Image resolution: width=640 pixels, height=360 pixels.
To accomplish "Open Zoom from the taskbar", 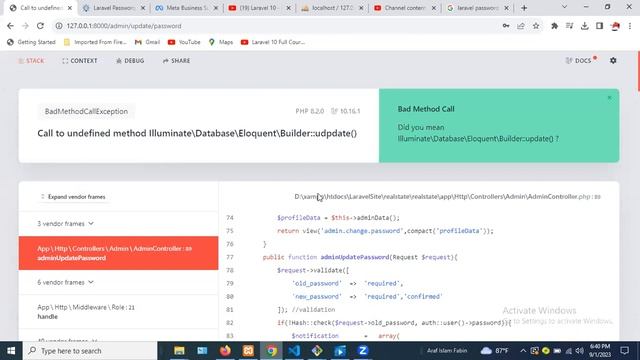I will [363, 351].
